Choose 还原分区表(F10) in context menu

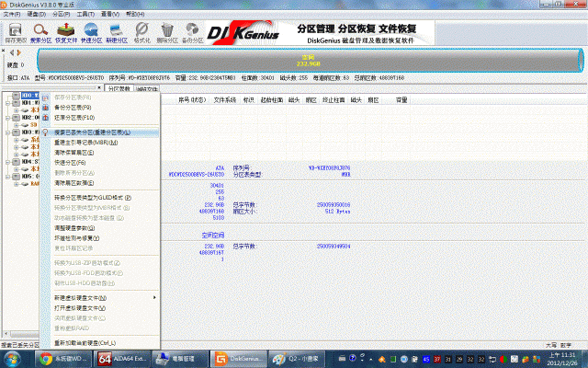click(100, 118)
